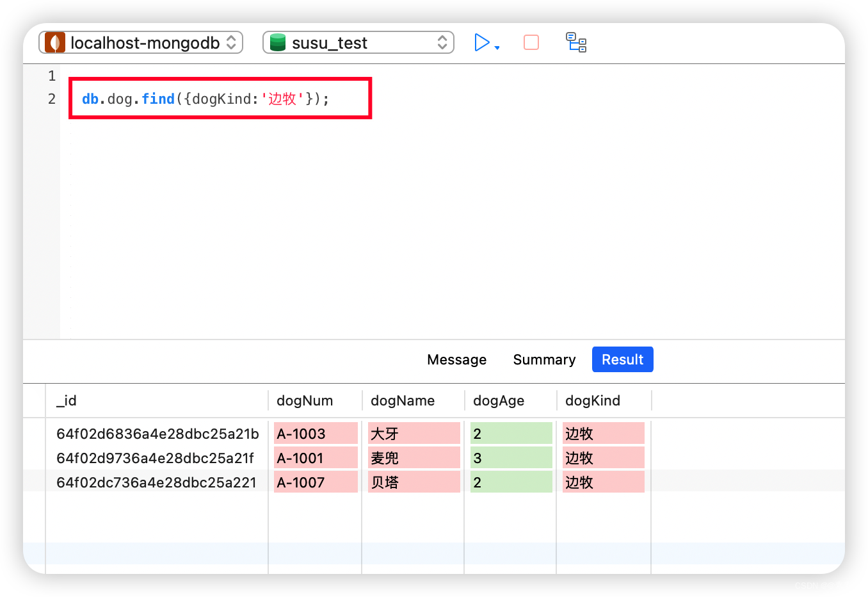Screen dimensions: 868x597
Task: Select the 麦兜 dogName cell
Action: (414, 458)
